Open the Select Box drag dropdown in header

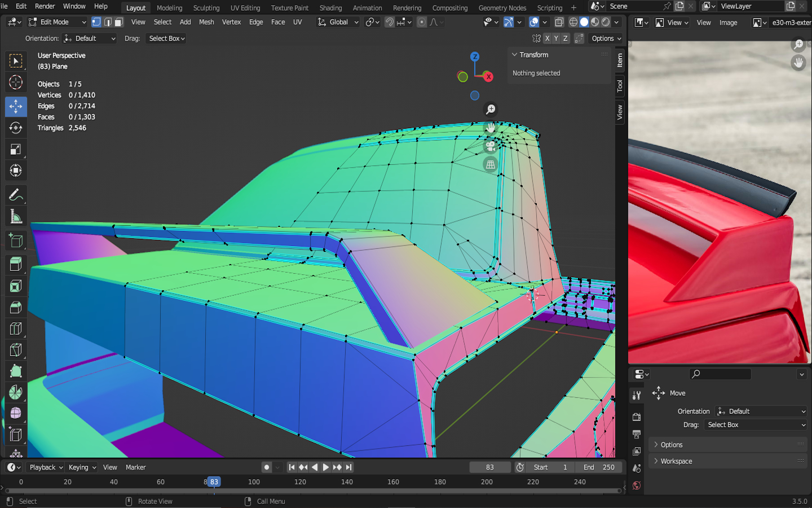pyautogui.click(x=167, y=38)
